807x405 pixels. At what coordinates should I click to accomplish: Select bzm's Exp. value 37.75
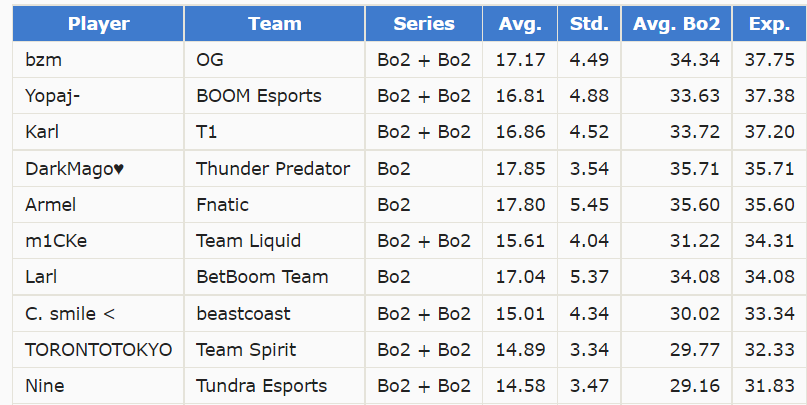[769, 60]
